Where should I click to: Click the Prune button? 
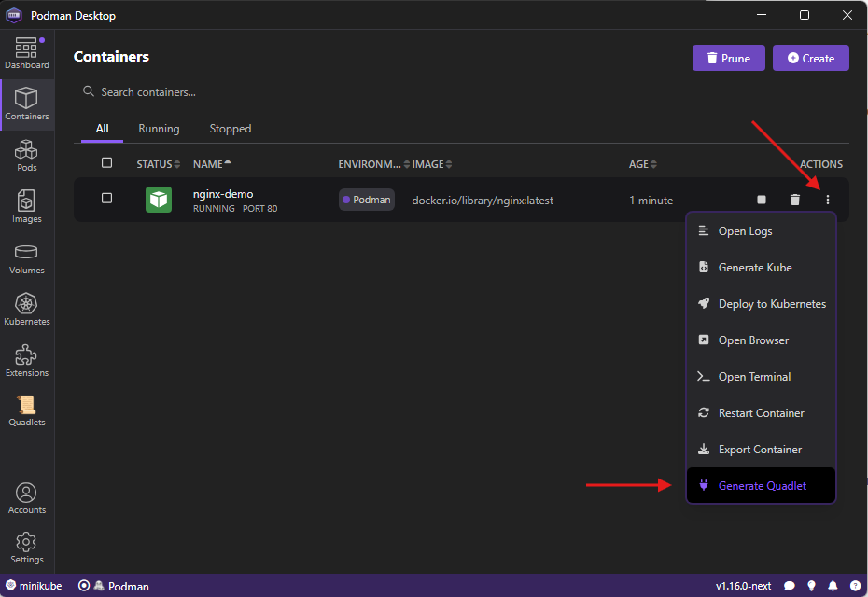tap(728, 58)
